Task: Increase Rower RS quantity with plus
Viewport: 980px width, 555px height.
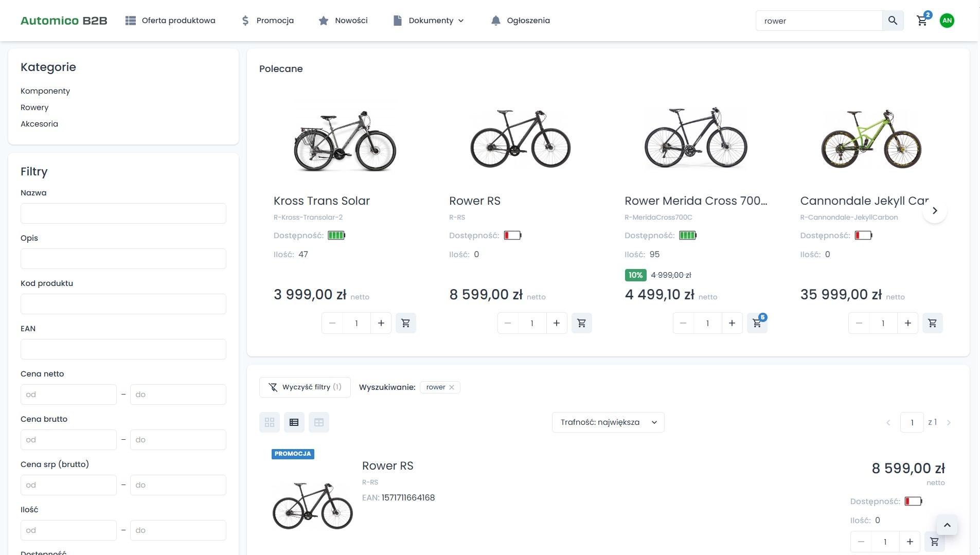Action: click(556, 323)
